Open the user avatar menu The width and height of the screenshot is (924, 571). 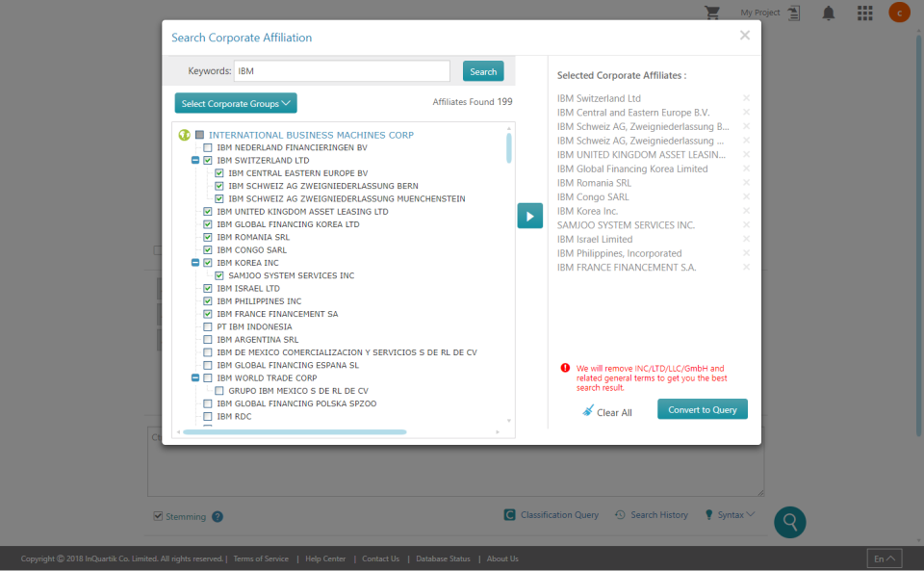click(899, 13)
